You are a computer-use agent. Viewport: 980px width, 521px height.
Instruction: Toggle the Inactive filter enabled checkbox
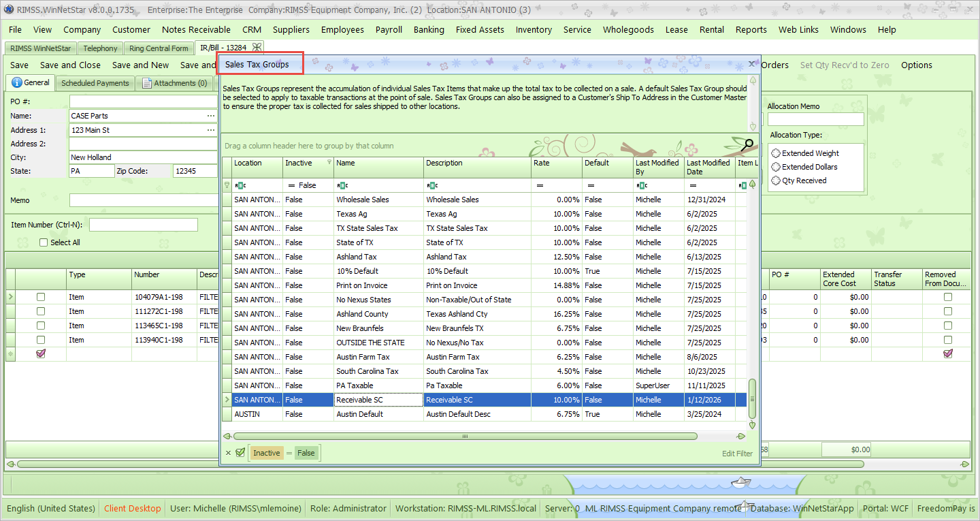pyautogui.click(x=240, y=453)
